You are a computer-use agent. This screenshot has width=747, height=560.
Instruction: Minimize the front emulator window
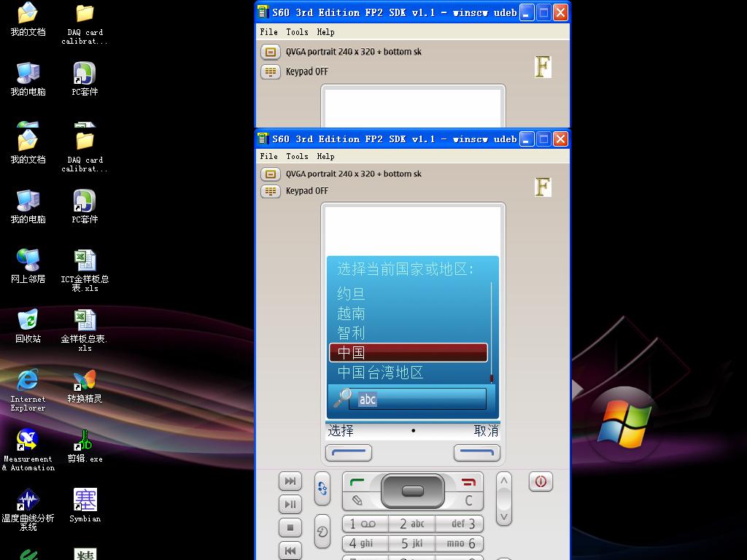[527, 139]
